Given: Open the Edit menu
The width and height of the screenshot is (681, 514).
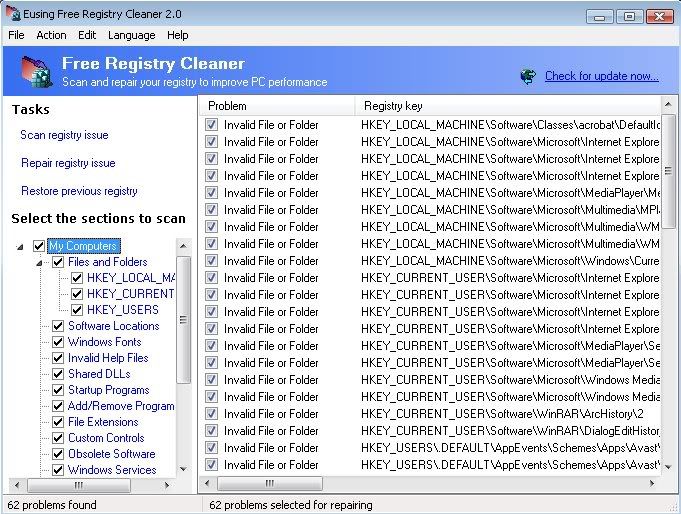Looking at the screenshot, I should [87, 35].
